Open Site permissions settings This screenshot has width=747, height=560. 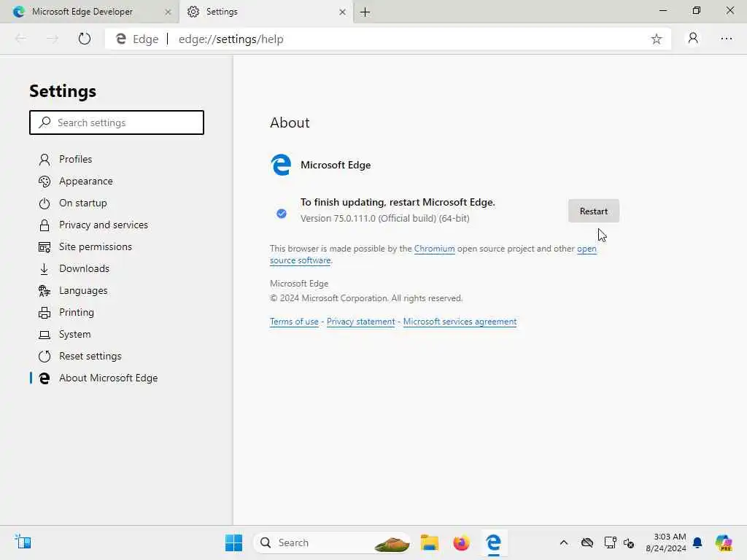(x=96, y=246)
